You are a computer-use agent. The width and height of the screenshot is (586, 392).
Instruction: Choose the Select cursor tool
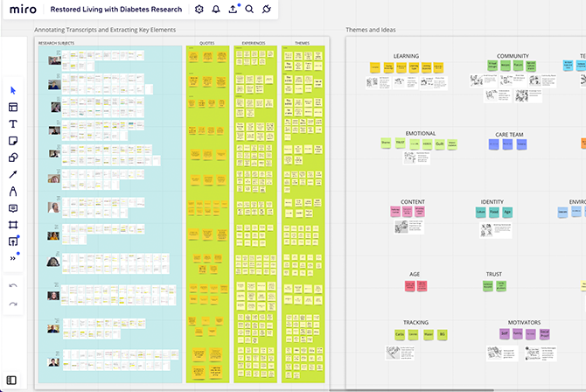pos(13,90)
